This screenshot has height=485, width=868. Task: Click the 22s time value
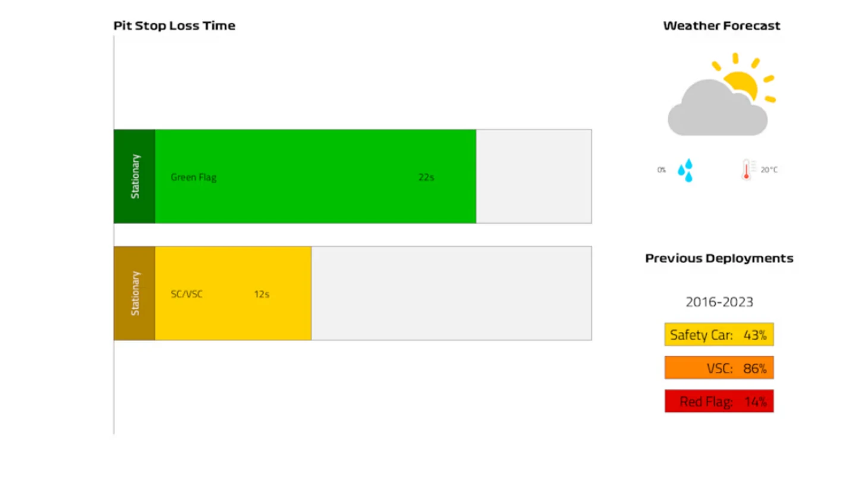pyautogui.click(x=426, y=177)
